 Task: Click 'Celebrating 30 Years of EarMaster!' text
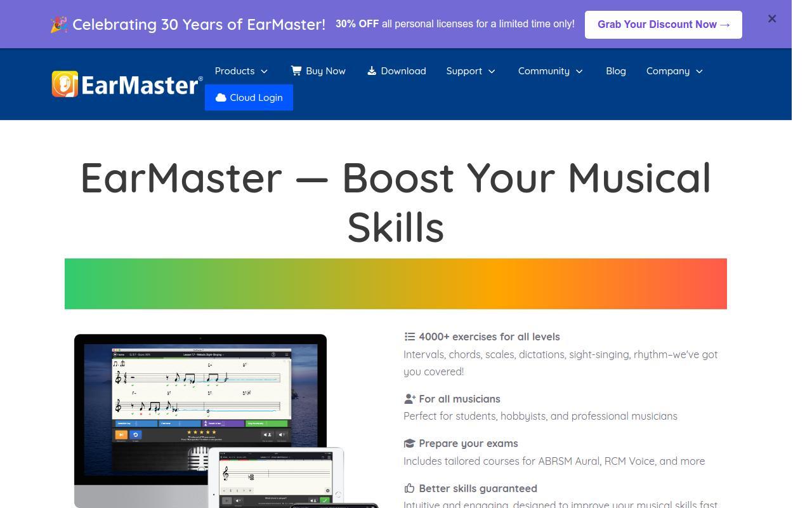[199, 25]
